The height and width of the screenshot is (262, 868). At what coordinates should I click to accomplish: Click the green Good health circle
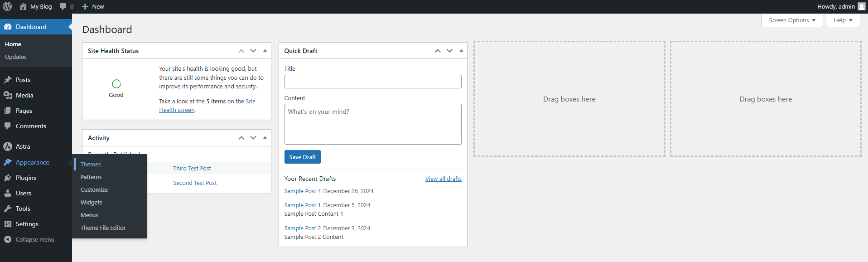tap(116, 84)
